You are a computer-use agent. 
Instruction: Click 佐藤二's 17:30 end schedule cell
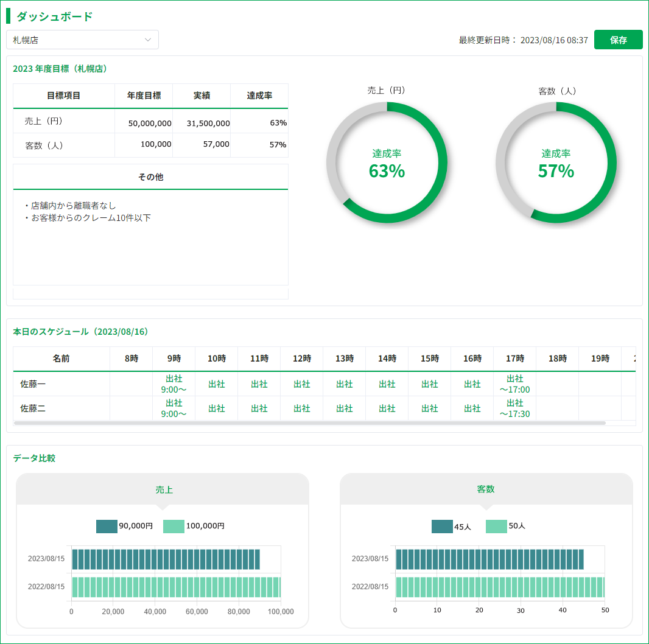pos(514,408)
